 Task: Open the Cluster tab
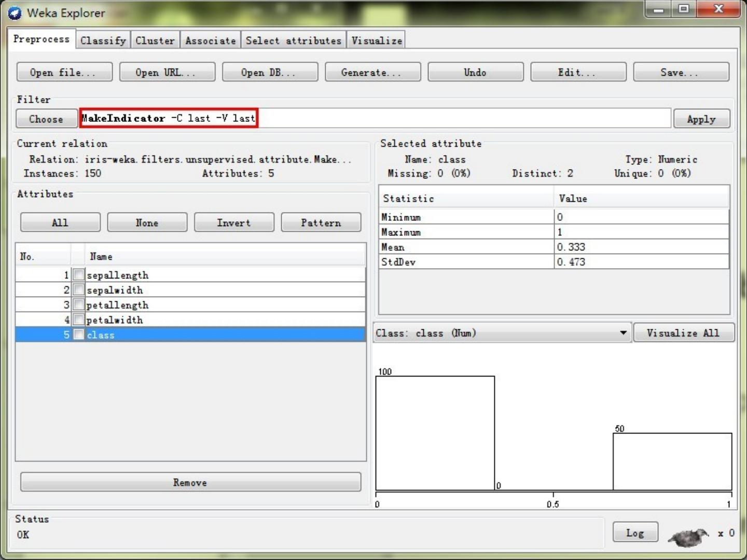pos(155,40)
